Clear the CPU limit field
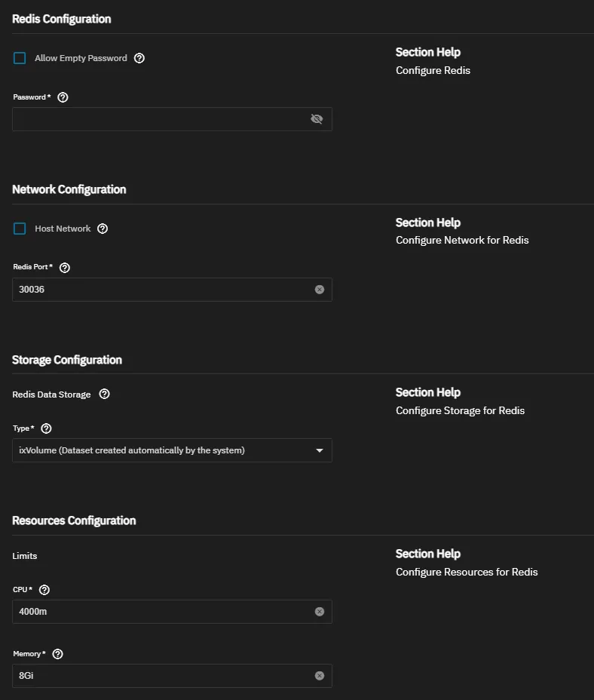 [x=320, y=612]
